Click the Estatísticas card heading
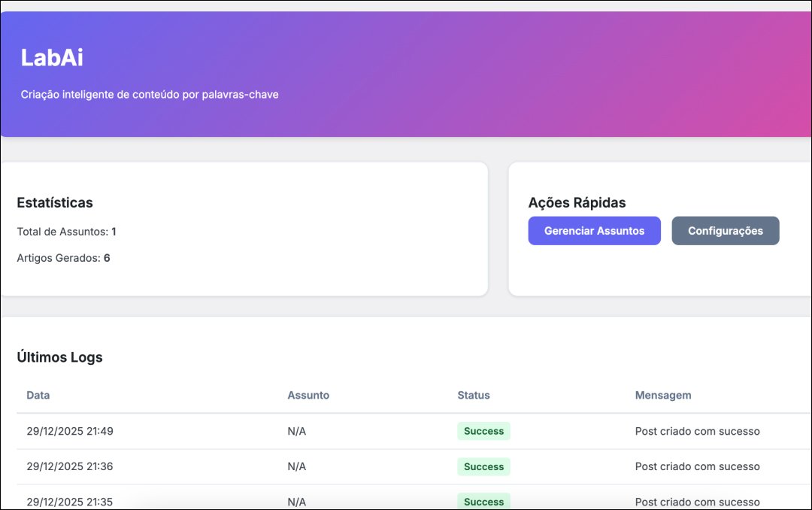 click(x=55, y=202)
